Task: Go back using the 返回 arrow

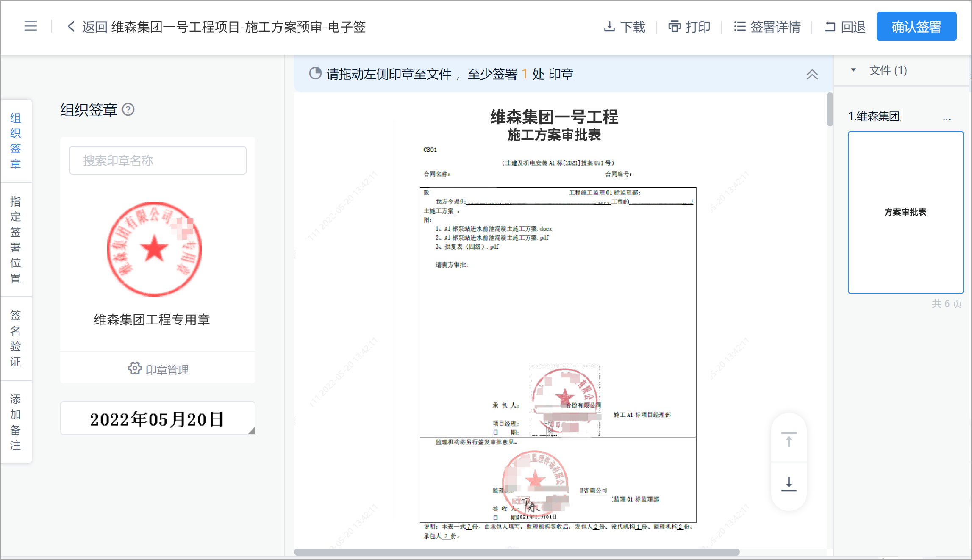Action: [x=87, y=27]
